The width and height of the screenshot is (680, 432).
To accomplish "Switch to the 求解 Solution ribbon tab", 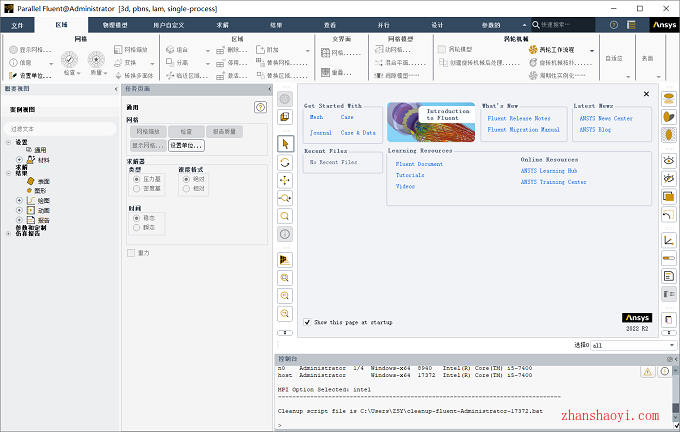I will (222, 25).
